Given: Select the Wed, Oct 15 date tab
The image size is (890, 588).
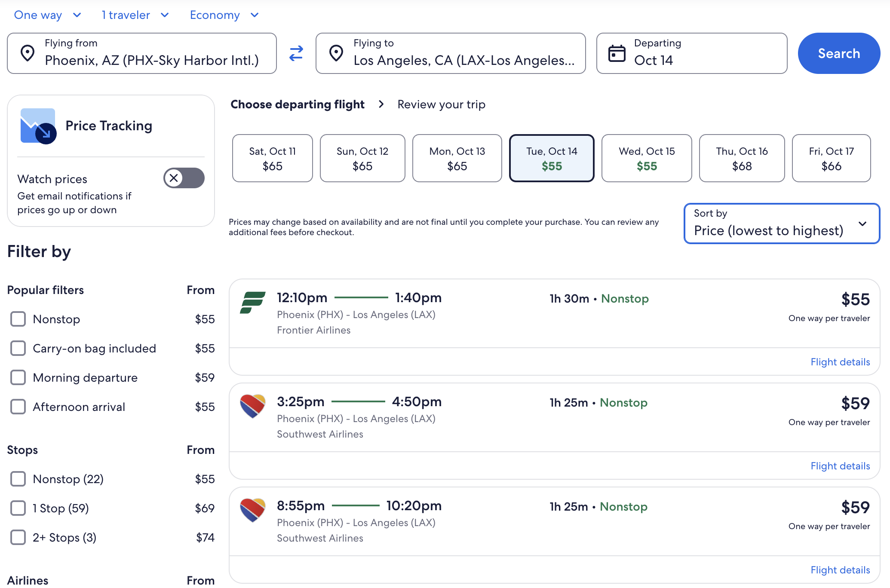Looking at the screenshot, I should [x=646, y=158].
